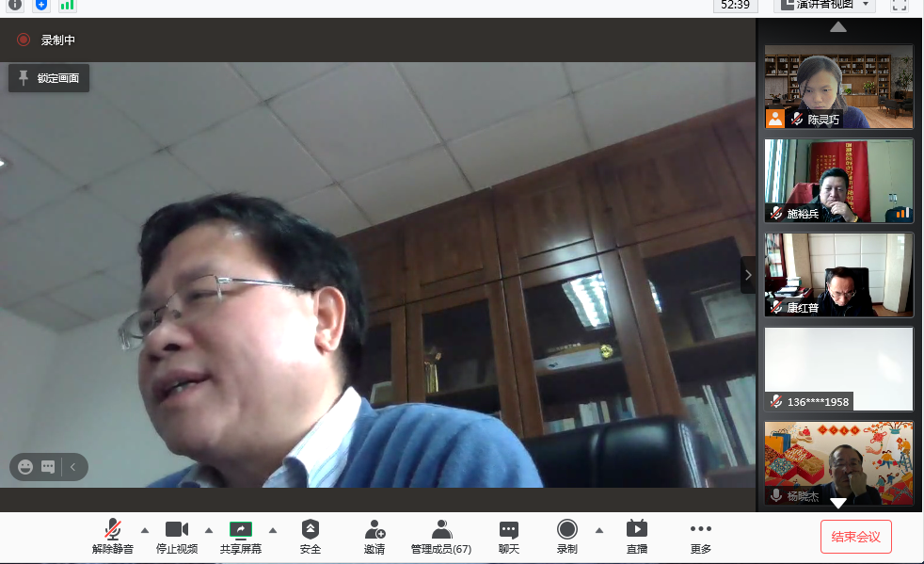Click the emoji reaction smiley icon
Image resolution: width=924 pixels, height=564 pixels.
point(25,466)
